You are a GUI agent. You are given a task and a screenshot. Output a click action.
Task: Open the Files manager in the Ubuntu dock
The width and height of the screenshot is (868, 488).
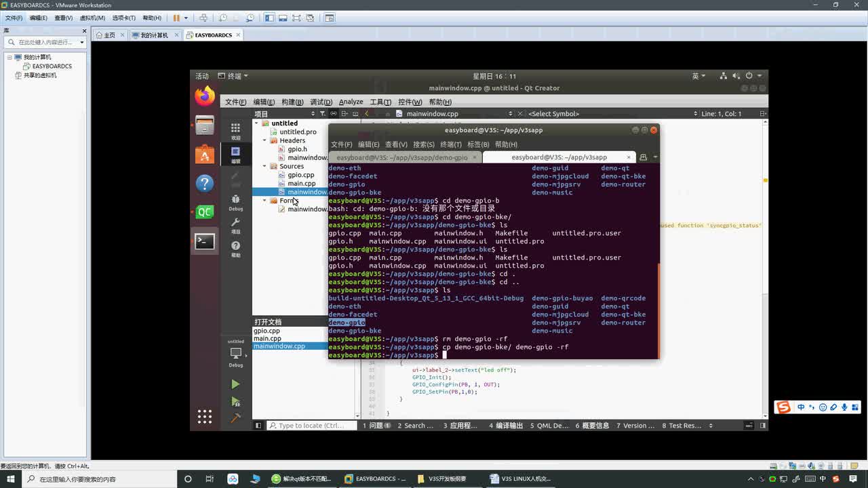205,125
